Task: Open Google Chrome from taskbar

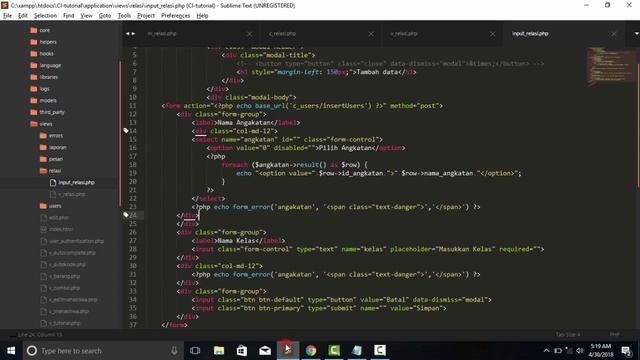Action: point(311,351)
